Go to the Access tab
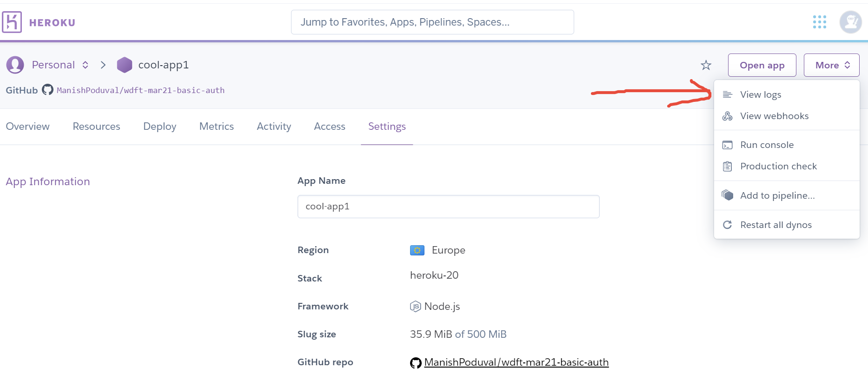Screen dimensions: 868x375 330,127
